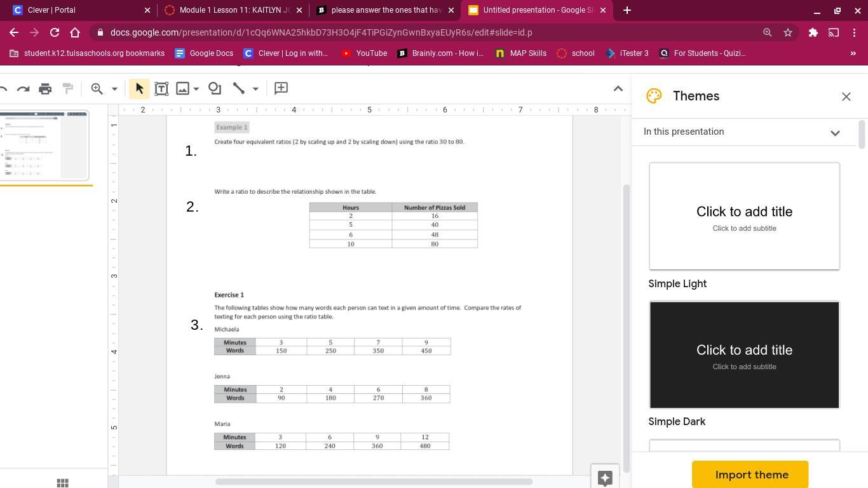Open the zoom dropdown arrow
Image resolution: width=868 pixels, height=488 pixels.
pos(114,89)
